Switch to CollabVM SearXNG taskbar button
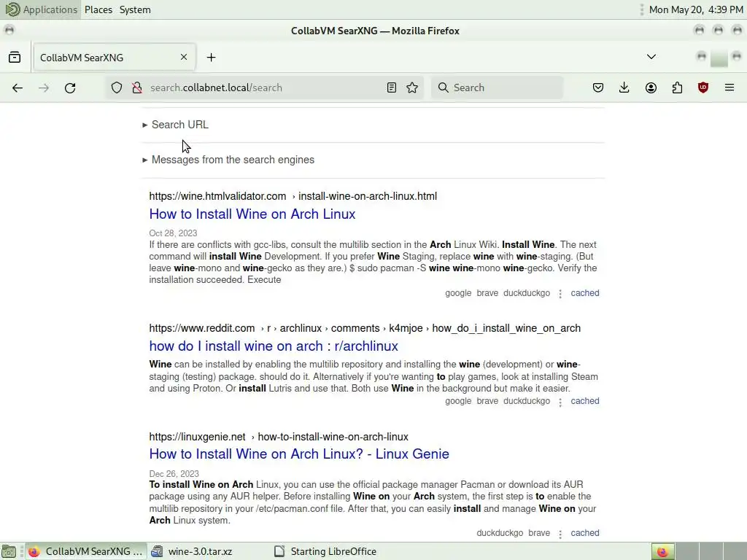 pos(86,551)
